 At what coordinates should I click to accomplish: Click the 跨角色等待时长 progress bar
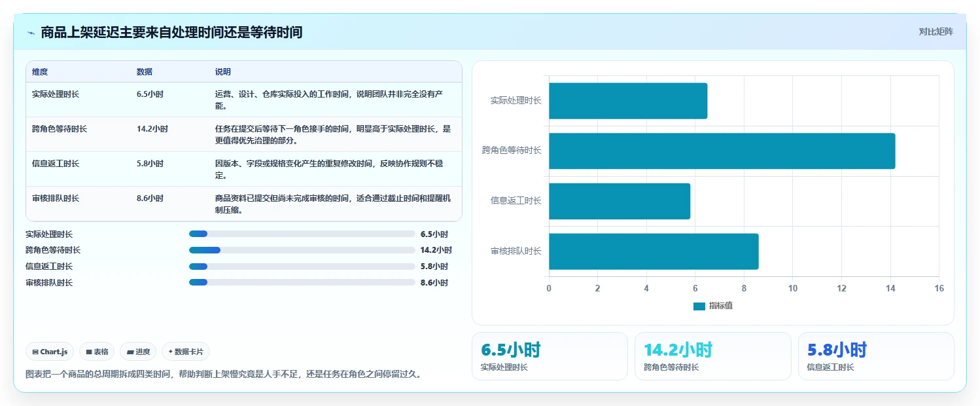pyautogui.click(x=302, y=250)
